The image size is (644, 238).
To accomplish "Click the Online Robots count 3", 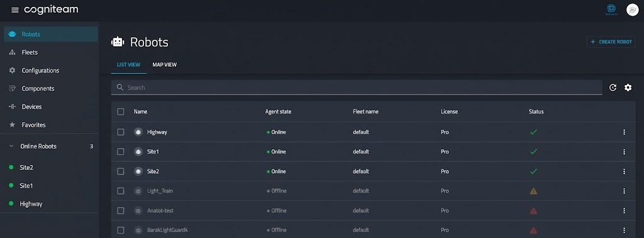I will (x=91, y=146).
